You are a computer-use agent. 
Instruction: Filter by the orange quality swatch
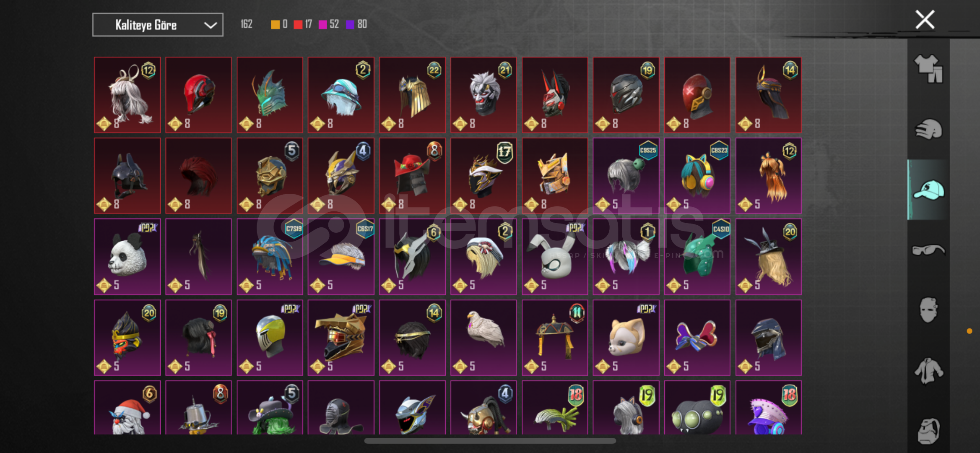(275, 24)
